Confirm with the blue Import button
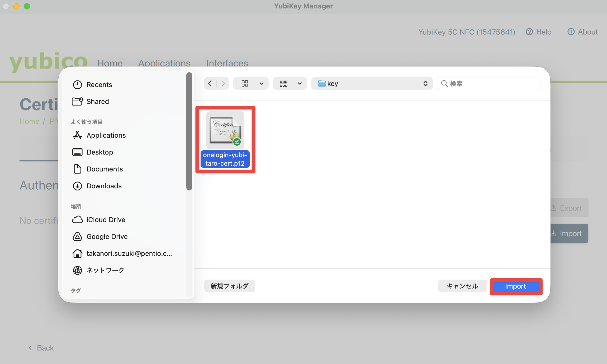 [x=516, y=286]
